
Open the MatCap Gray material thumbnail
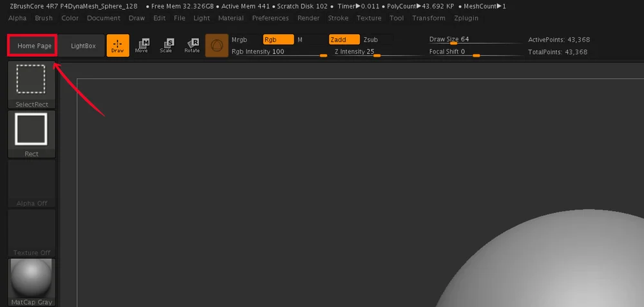click(32, 283)
